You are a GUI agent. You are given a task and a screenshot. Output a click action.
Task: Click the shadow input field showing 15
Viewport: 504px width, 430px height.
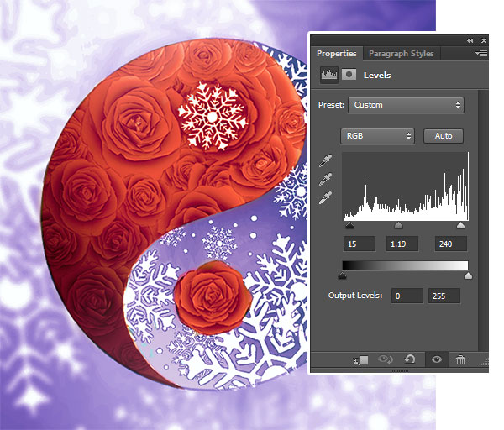coord(359,244)
